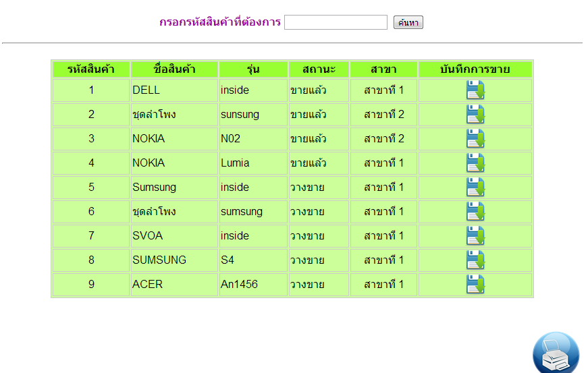Click สาขาที่ 1 in the Lumia row
This screenshot has height=373, width=588.
383,163
